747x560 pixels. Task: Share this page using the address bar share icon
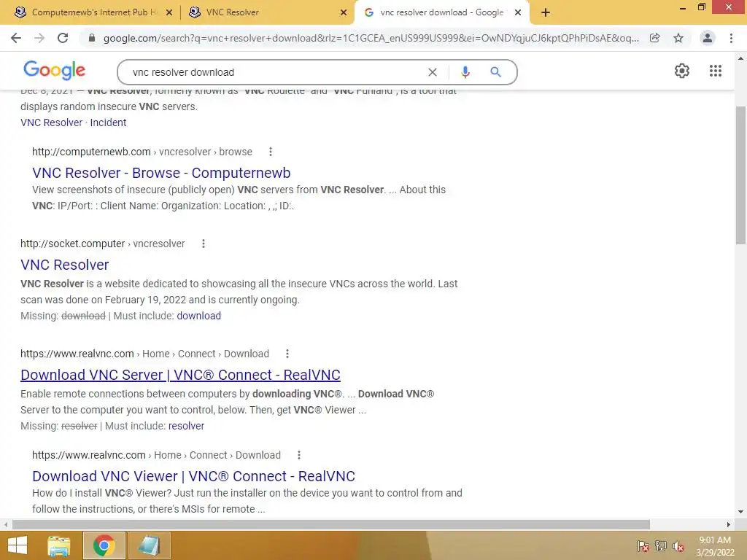(655, 38)
